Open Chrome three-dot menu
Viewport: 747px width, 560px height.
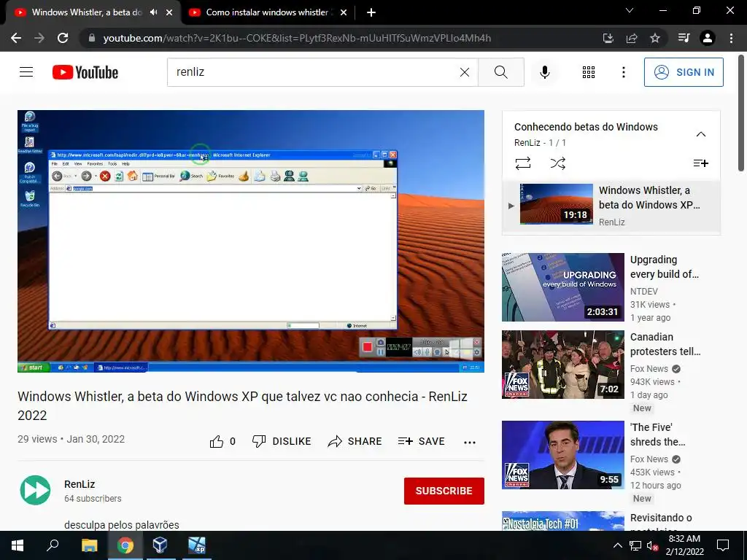(x=731, y=38)
